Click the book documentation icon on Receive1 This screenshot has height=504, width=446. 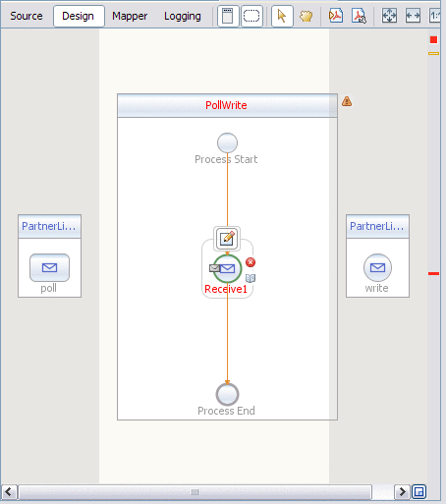click(x=251, y=278)
